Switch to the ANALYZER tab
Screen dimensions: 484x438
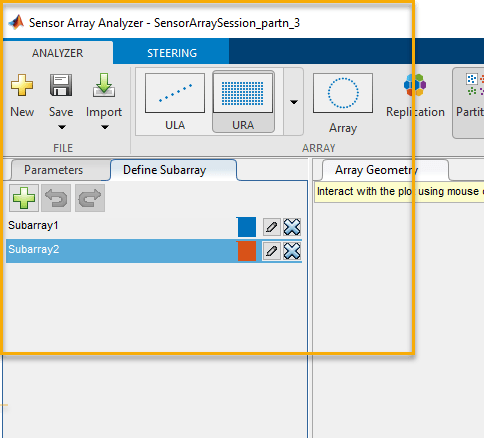(58, 53)
